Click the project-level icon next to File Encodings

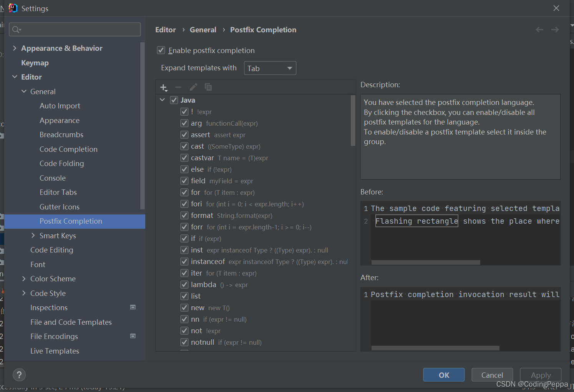tap(133, 336)
